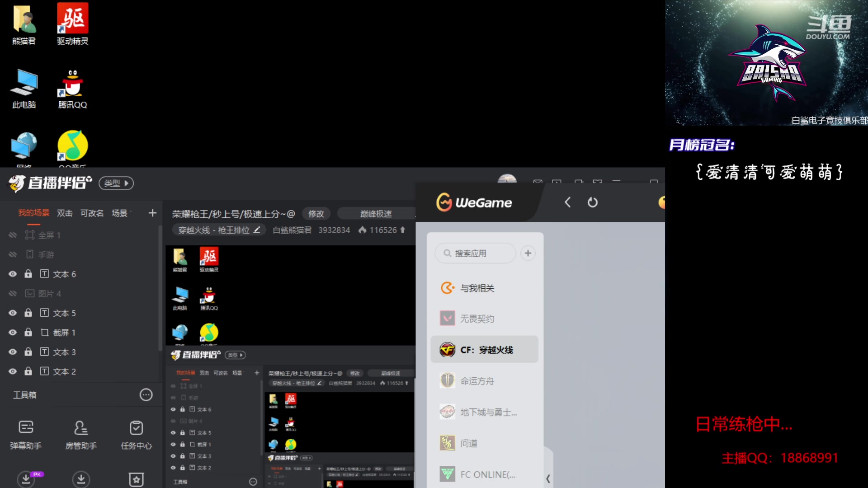Hide the 文本 3 source
868x488 pixels.
point(13,352)
